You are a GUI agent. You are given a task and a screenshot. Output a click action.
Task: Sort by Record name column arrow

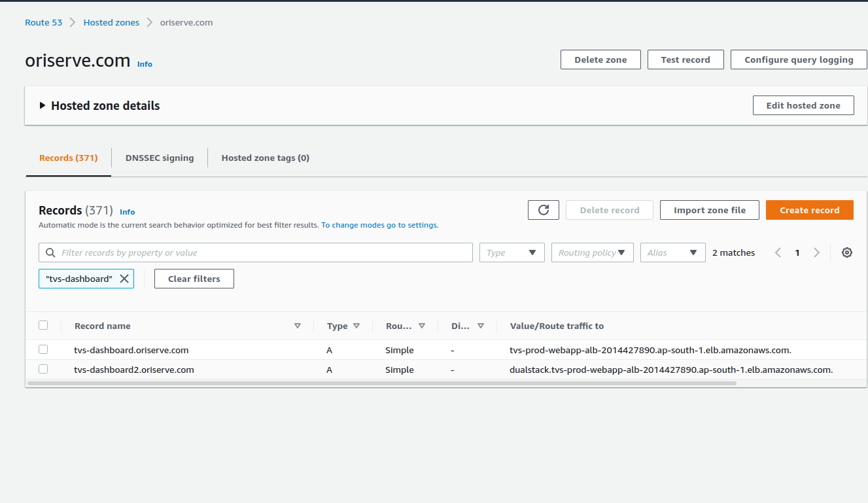tap(298, 326)
